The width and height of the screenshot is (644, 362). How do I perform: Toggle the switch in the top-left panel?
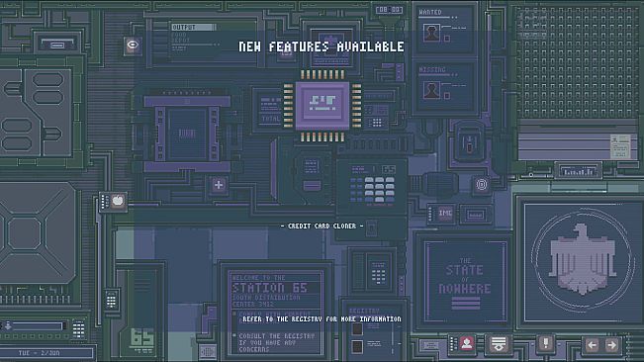click(x=57, y=44)
